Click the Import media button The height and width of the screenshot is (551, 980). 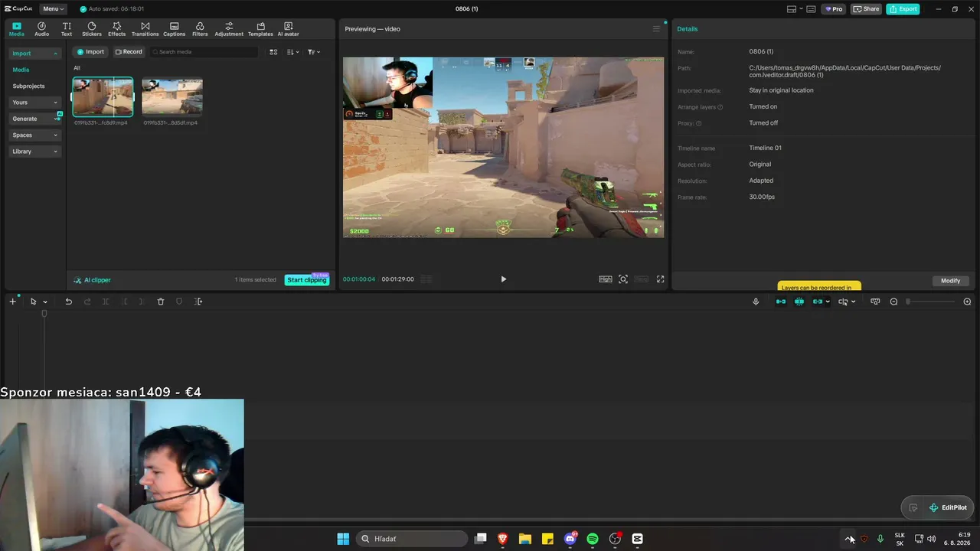90,52
